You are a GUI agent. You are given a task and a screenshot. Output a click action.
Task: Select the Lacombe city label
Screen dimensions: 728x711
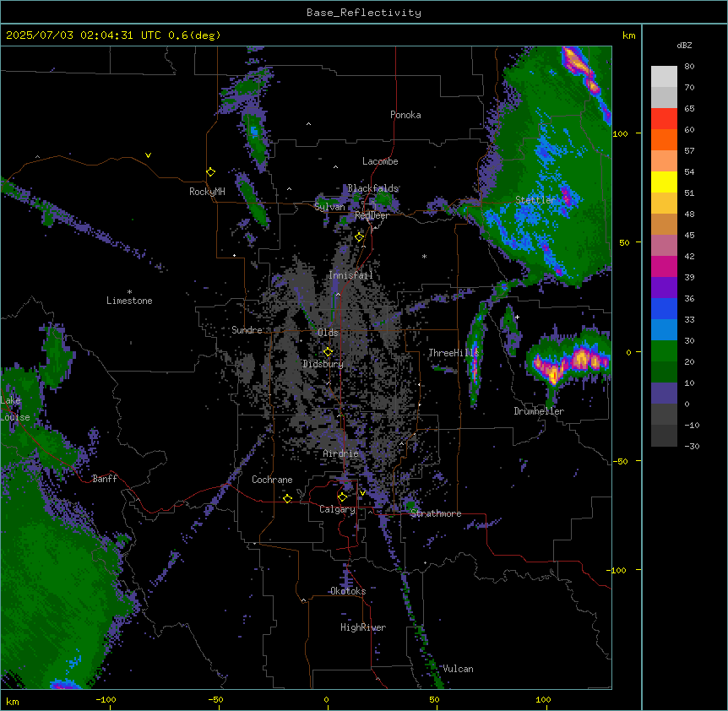[x=380, y=161]
